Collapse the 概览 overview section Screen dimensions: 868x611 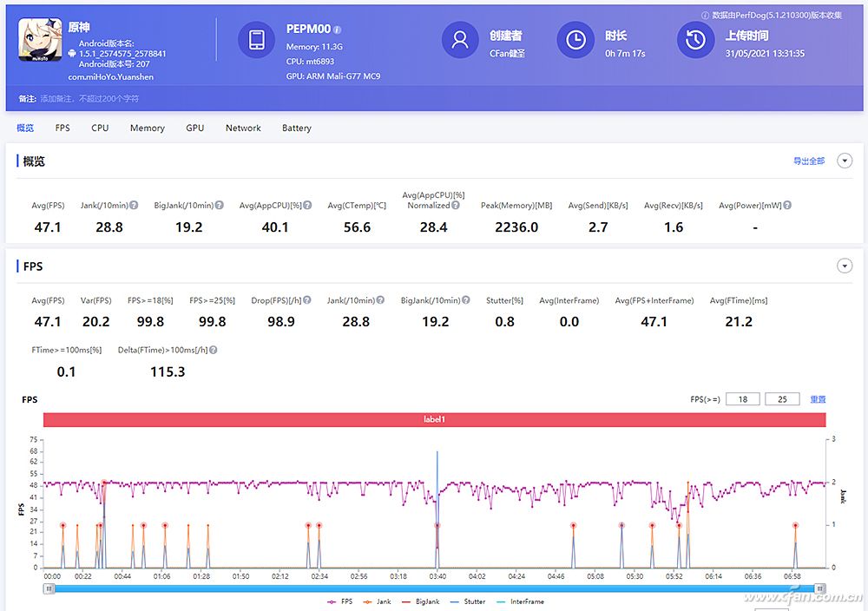point(844,161)
